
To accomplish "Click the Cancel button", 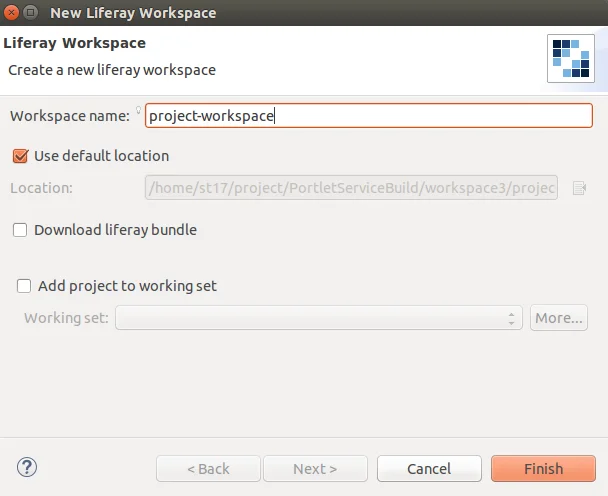I will [x=429, y=468].
